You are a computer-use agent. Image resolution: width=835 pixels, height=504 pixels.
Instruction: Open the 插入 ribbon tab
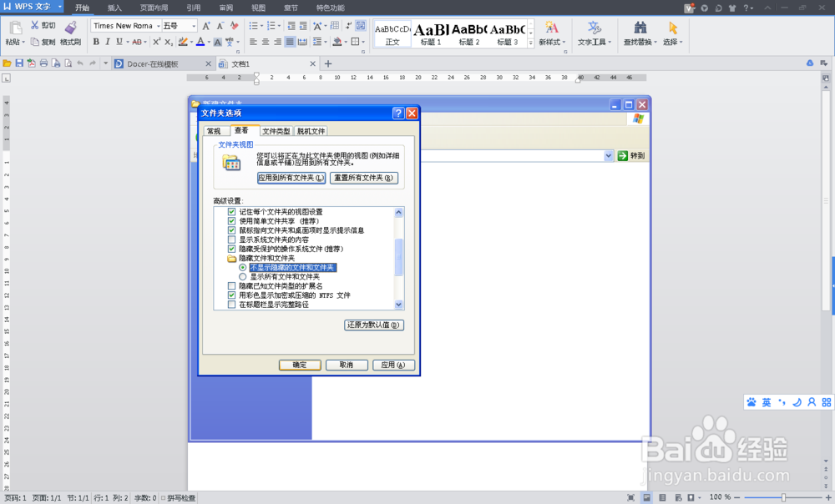(114, 8)
